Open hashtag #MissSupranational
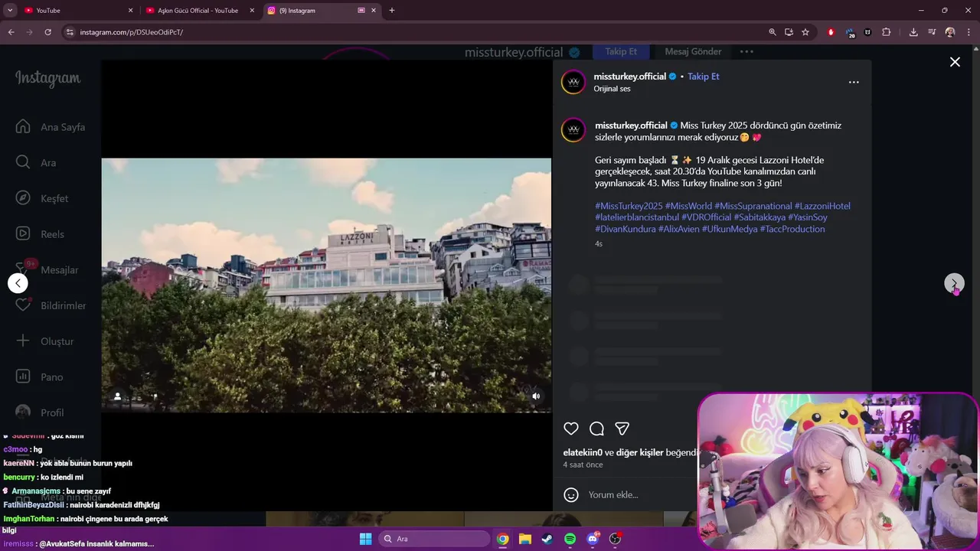This screenshot has height=551, width=980. 753,206
